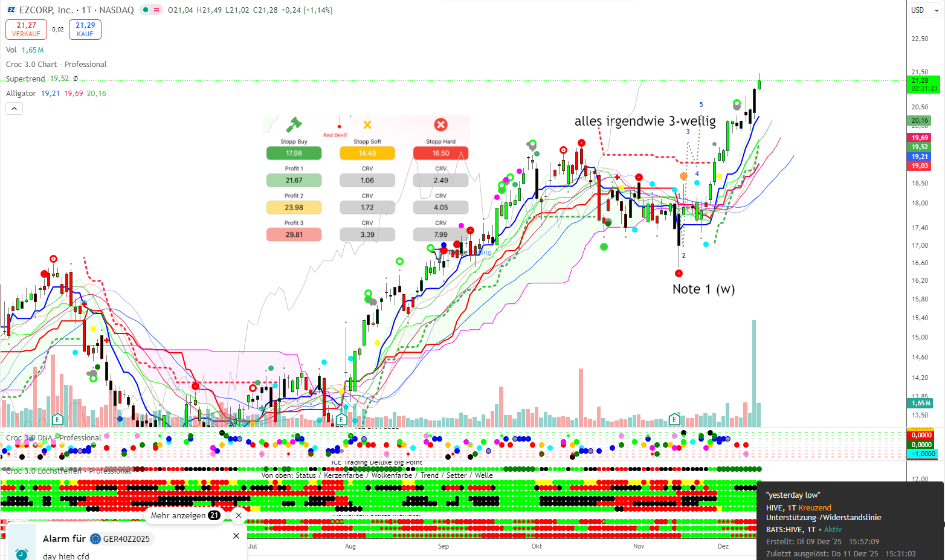Click the red VERKAUF sell button
Image resolution: width=945 pixels, height=560 pixels.
point(26,29)
